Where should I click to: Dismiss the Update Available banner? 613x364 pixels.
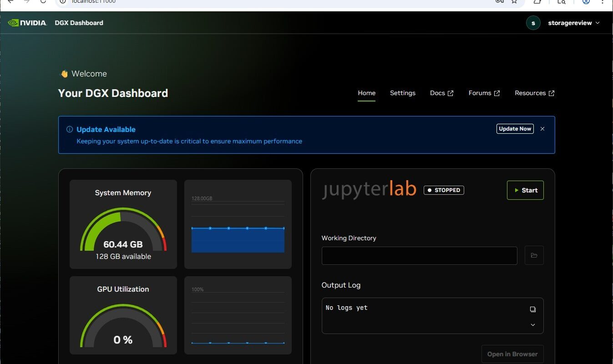[542, 129]
